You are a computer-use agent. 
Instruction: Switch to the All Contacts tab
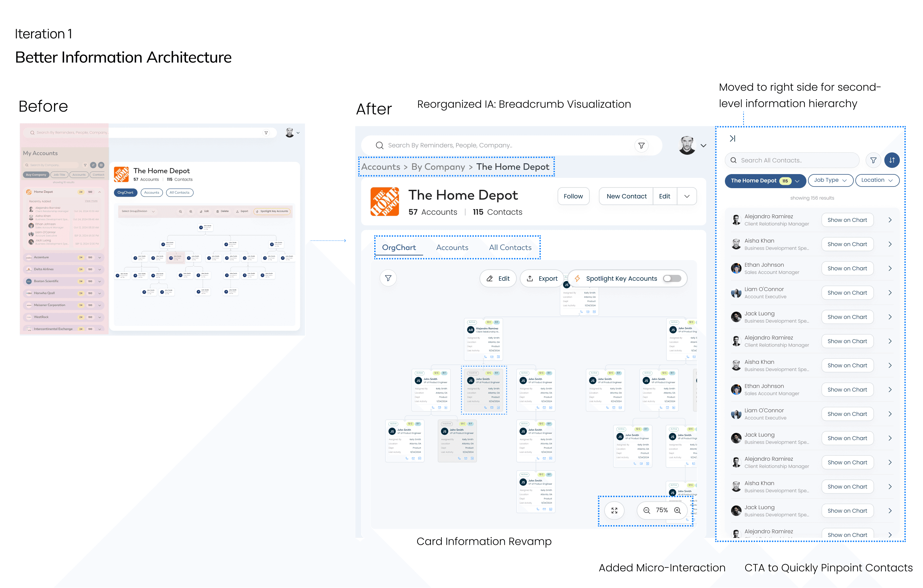[x=510, y=247]
